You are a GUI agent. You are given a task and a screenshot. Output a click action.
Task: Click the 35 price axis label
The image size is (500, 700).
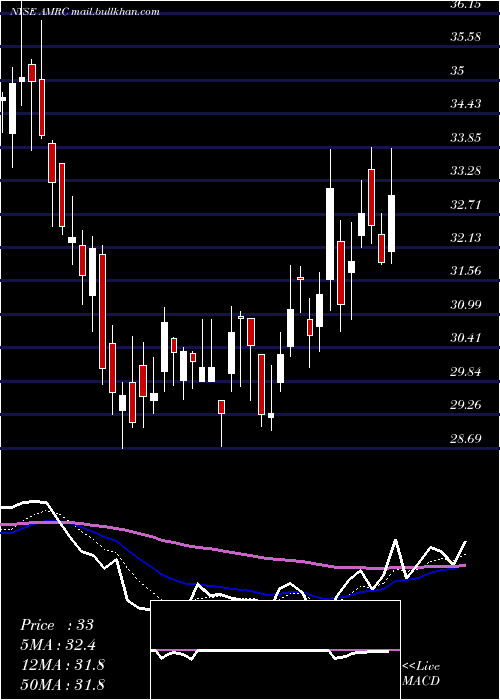point(457,71)
